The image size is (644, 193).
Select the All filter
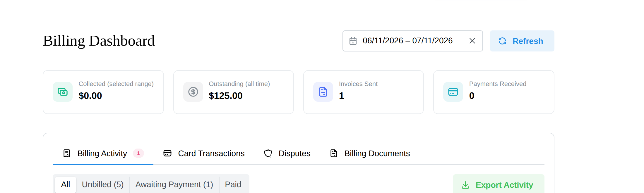point(66,185)
